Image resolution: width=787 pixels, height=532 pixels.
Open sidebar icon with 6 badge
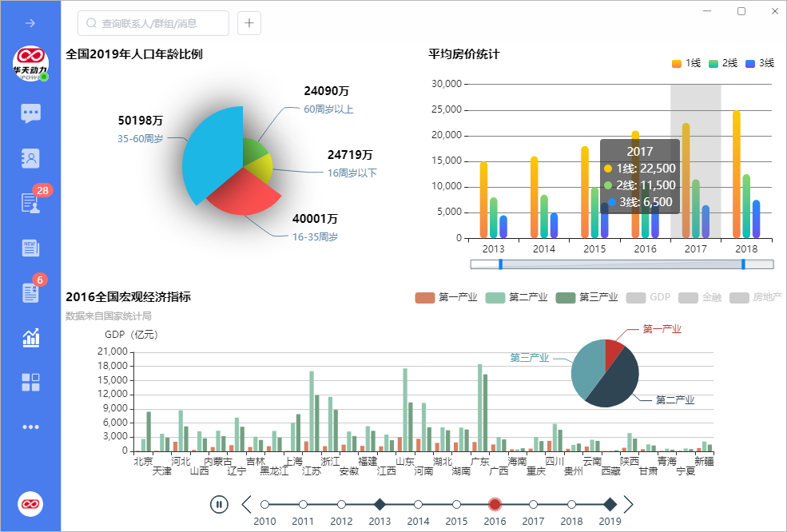[x=30, y=292]
